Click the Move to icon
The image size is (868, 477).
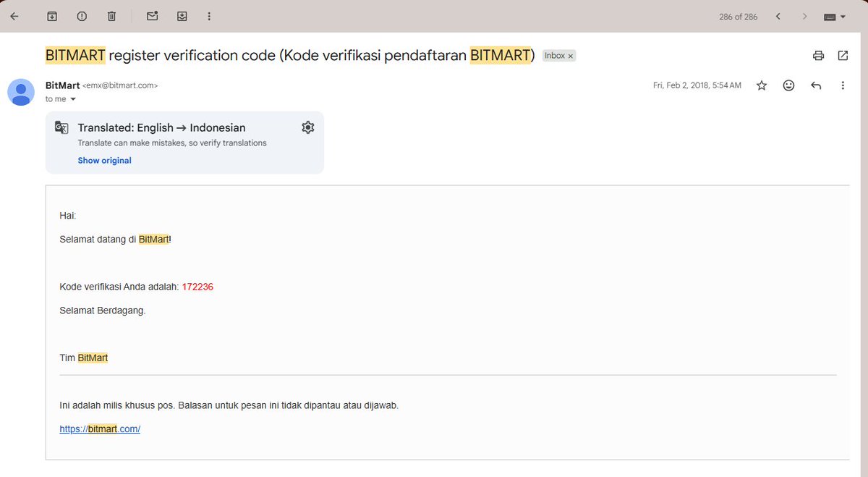tap(182, 16)
